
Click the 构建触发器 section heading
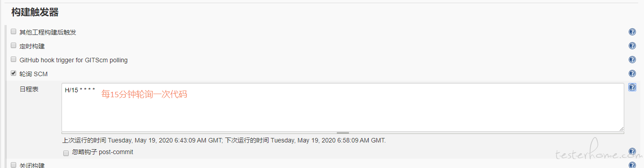(35, 13)
